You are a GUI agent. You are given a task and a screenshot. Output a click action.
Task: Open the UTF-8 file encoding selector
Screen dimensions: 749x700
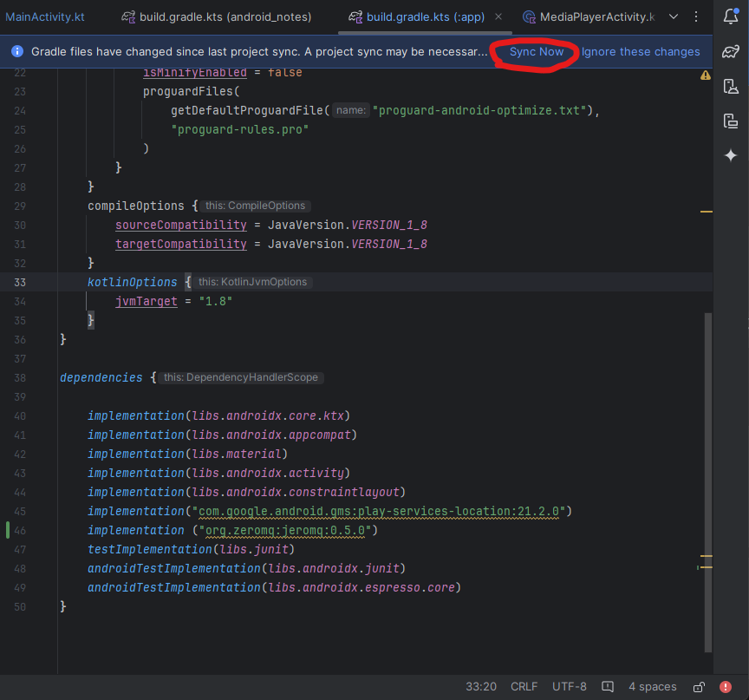[570, 687]
